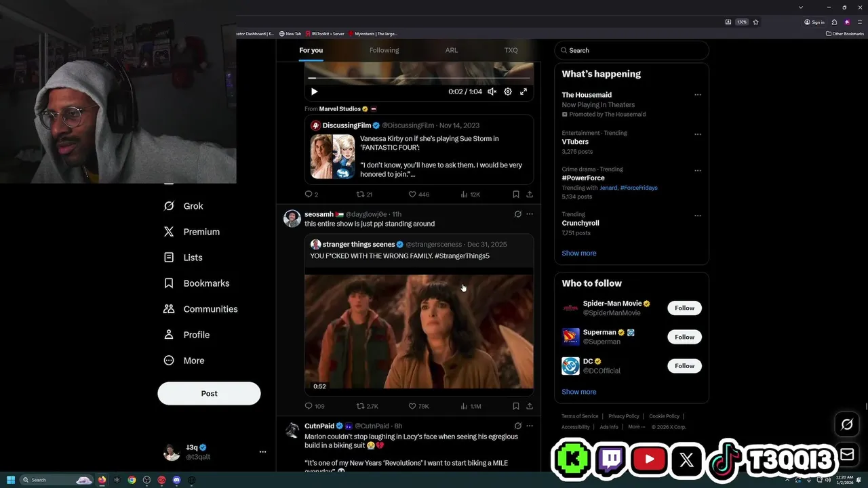This screenshot has height=488, width=868.
Task: Open more options on seosamh's post
Action: [530, 214]
